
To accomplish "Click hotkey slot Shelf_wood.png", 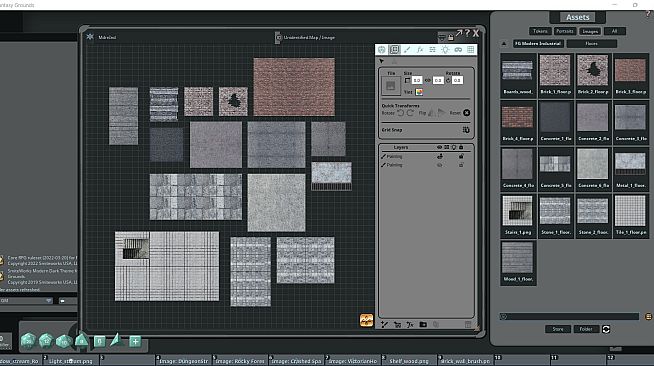I will [409, 361].
